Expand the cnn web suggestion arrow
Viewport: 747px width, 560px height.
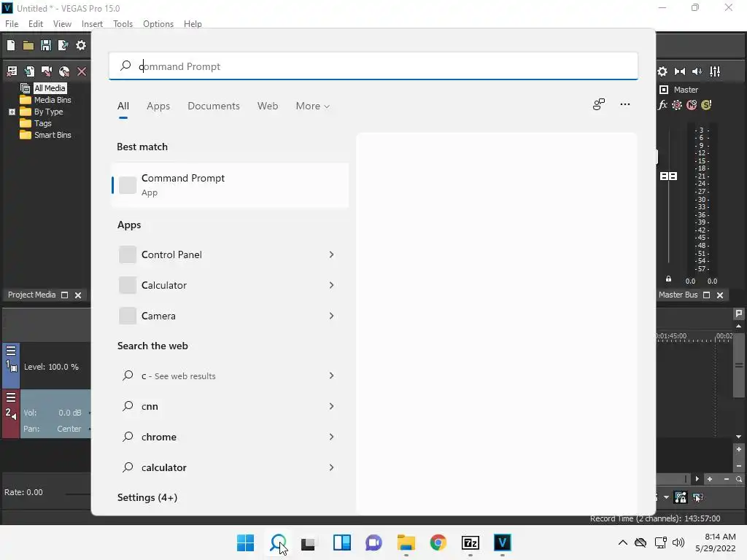[x=331, y=406]
